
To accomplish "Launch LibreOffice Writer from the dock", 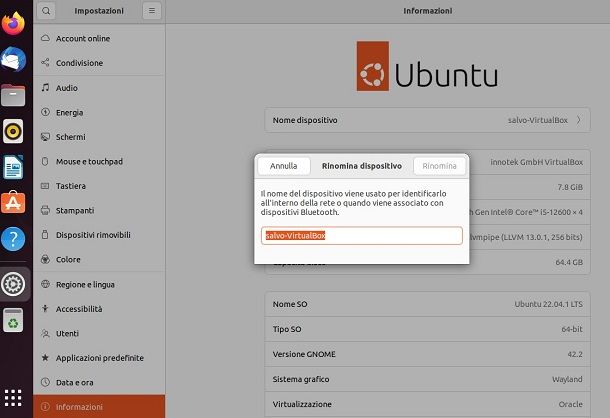I will click(x=13, y=167).
